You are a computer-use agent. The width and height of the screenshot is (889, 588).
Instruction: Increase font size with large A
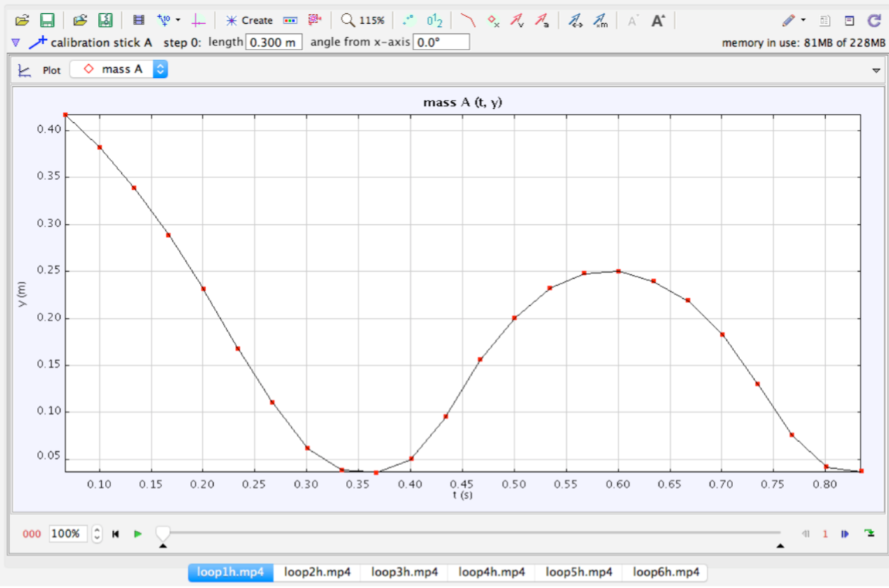658,20
